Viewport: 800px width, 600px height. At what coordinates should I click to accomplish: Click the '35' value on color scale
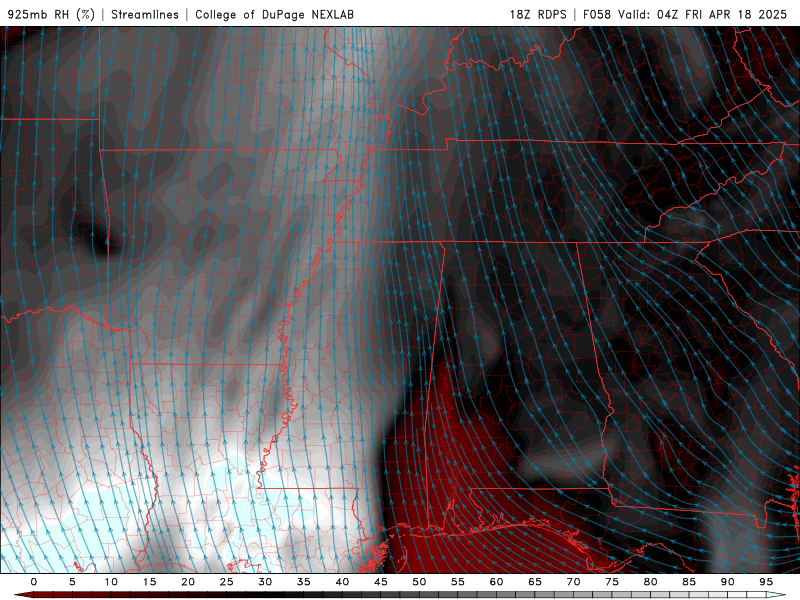point(304,582)
